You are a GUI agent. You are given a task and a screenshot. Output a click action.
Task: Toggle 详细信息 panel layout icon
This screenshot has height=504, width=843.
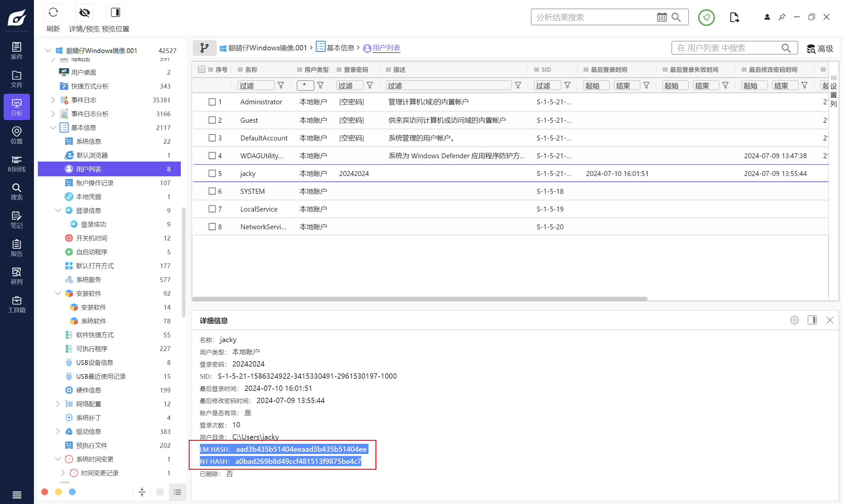coord(812,320)
